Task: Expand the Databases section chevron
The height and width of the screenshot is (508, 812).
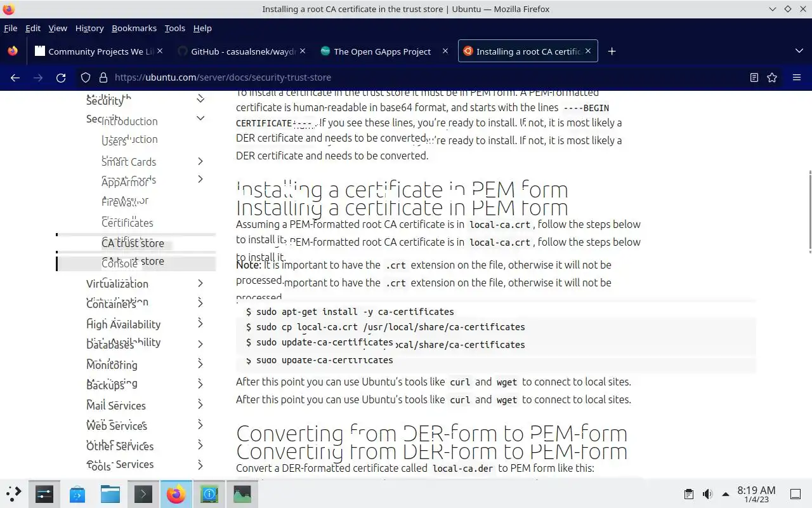Action: coord(200,344)
